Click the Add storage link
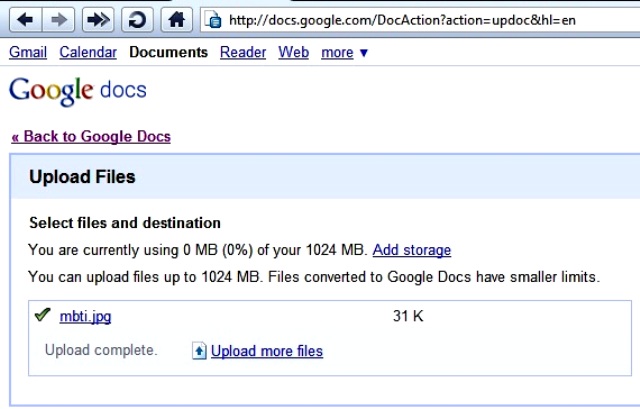Viewport: 640px width, 409px height. point(412,250)
